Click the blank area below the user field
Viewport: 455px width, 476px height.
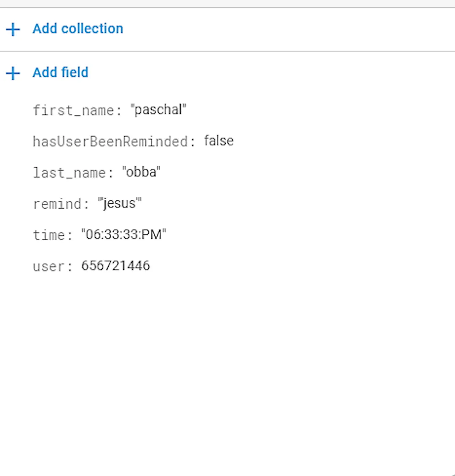pos(227,374)
